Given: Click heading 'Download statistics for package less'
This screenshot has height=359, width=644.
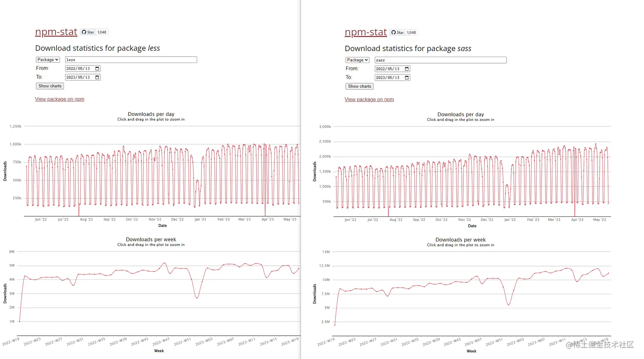Looking at the screenshot, I should pyautogui.click(x=98, y=49).
